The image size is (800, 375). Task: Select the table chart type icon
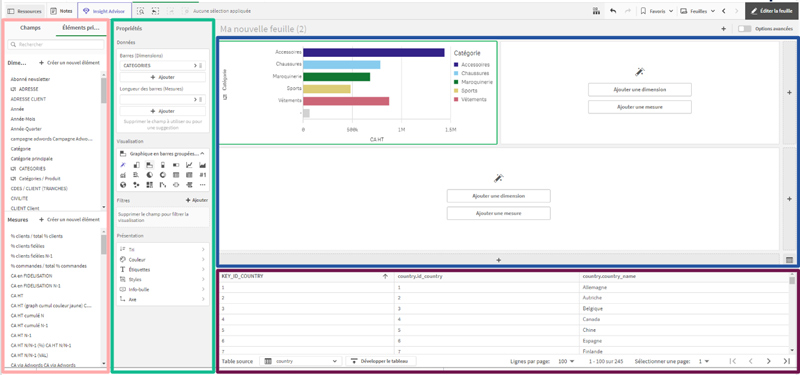click(x=176, y=174)
